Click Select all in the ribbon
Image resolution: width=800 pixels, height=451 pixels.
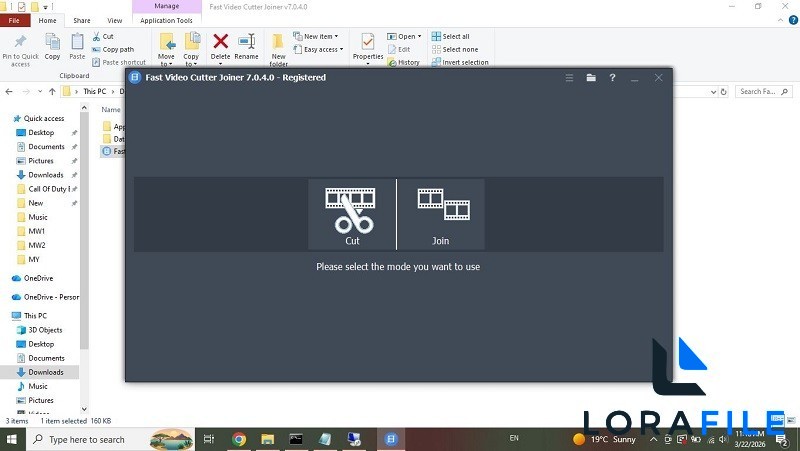click(451, 36)
